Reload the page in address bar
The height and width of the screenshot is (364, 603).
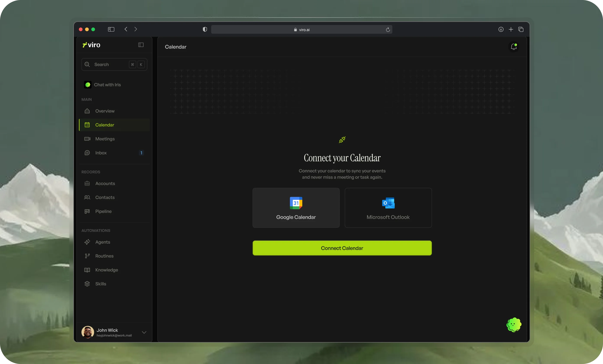[x=388, y=30]
